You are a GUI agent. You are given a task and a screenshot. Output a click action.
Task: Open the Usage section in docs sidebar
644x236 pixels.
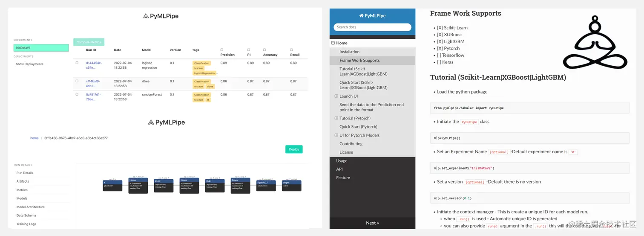coord(372,161)
